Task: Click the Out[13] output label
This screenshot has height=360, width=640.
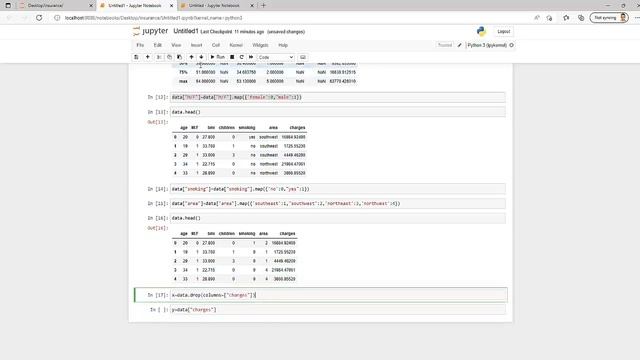Action: 158,122
